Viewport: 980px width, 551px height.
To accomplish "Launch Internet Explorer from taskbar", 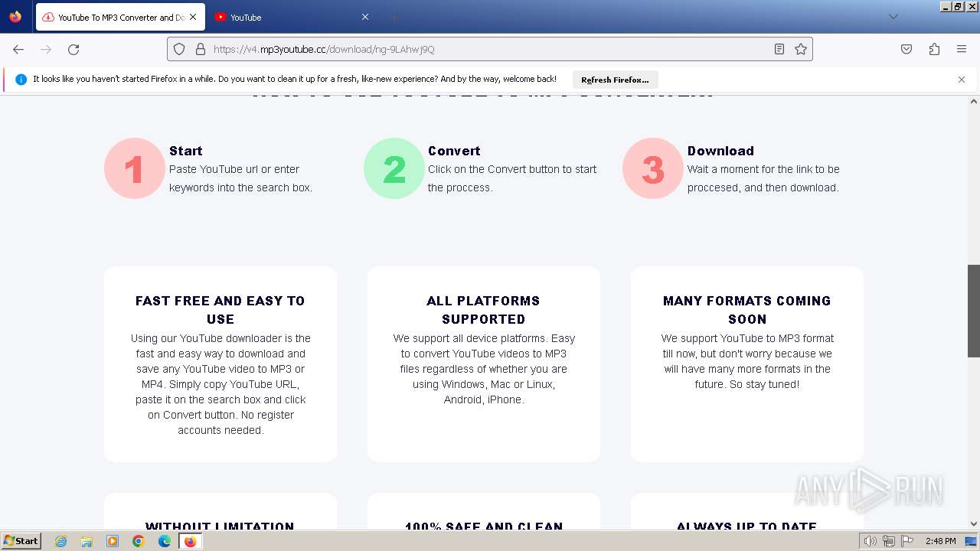I will [x=61, y=541].
